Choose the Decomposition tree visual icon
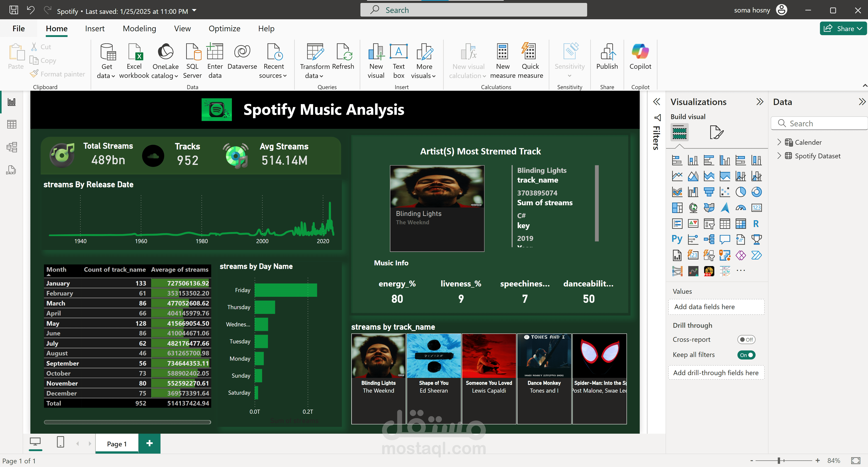The height and width of the screenshot is (467, 868). tap(709, 240)
